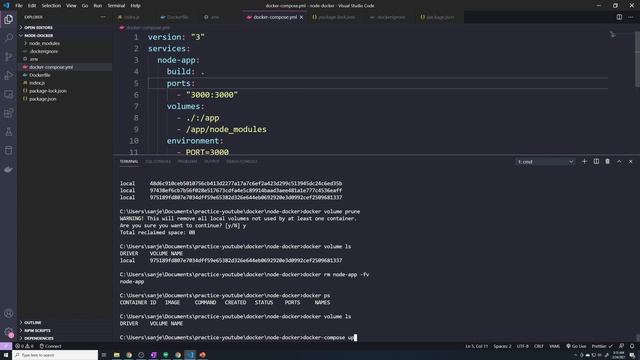Click Ln 5, Col 11 cursor position
The height and width of the screenshot is (360, 640).
point(476,346)
